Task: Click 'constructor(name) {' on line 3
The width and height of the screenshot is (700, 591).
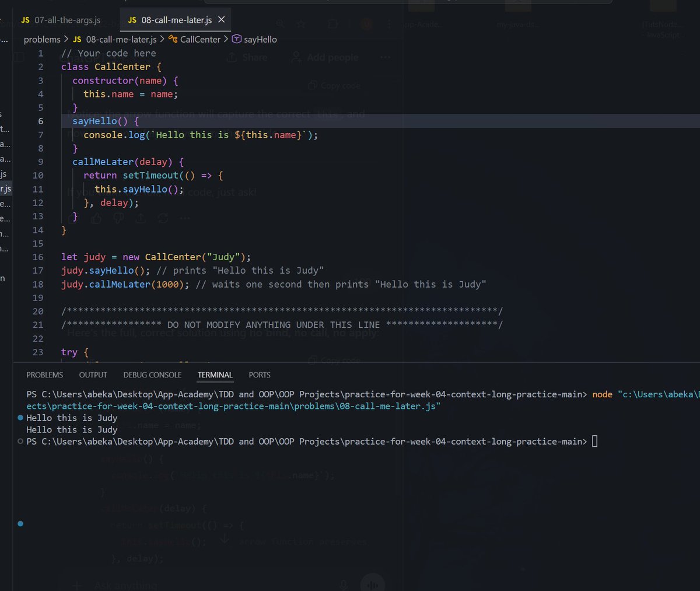Action: tap(125, 81)
